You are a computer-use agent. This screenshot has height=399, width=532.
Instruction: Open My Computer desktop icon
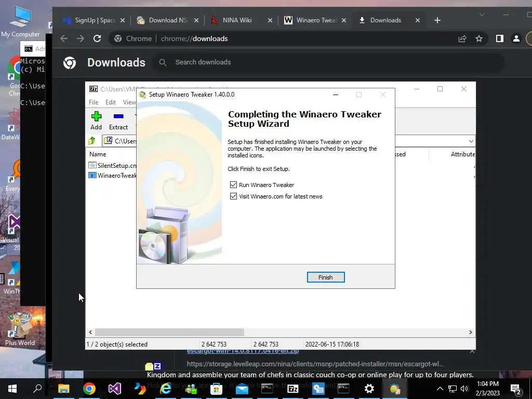pyautogui.click(x=20, y=22)
